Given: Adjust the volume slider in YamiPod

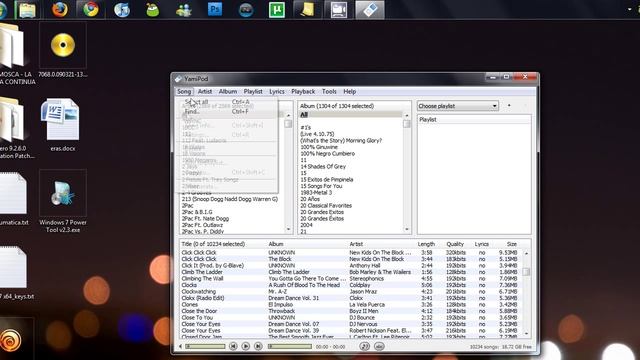Looking at the screenshot, I should 205,347.
